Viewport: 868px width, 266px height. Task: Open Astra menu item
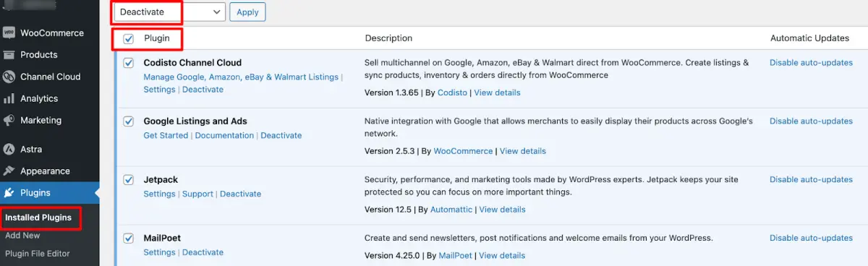[31, 150]
